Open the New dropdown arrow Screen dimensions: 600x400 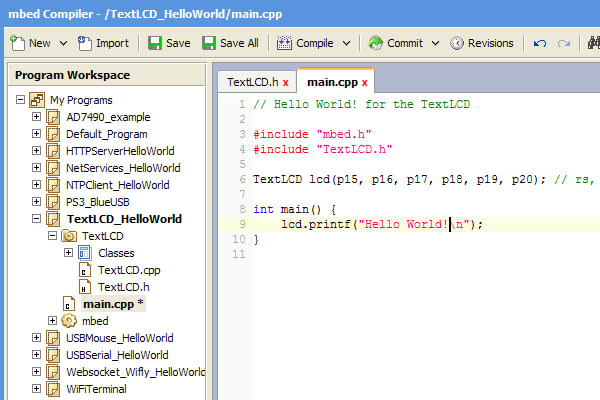click(x=64, y=43)
